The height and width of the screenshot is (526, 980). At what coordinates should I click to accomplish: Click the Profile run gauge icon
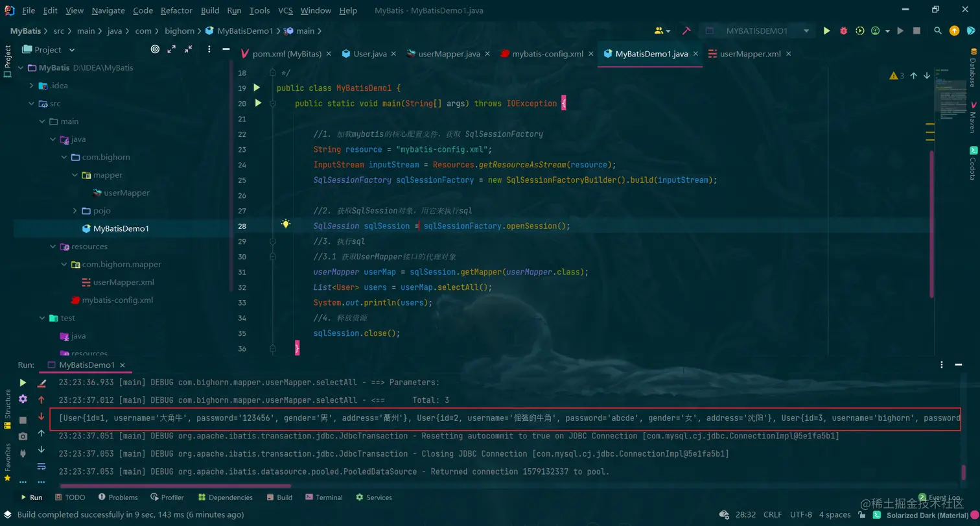tap(876, 30)
